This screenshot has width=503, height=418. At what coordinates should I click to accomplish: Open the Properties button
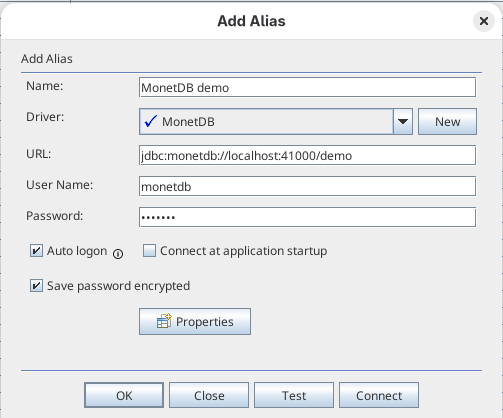(x=195, y=321)
